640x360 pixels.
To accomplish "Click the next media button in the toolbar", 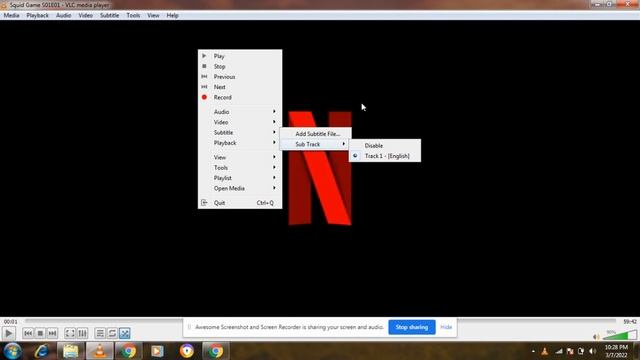I will 52,333.
